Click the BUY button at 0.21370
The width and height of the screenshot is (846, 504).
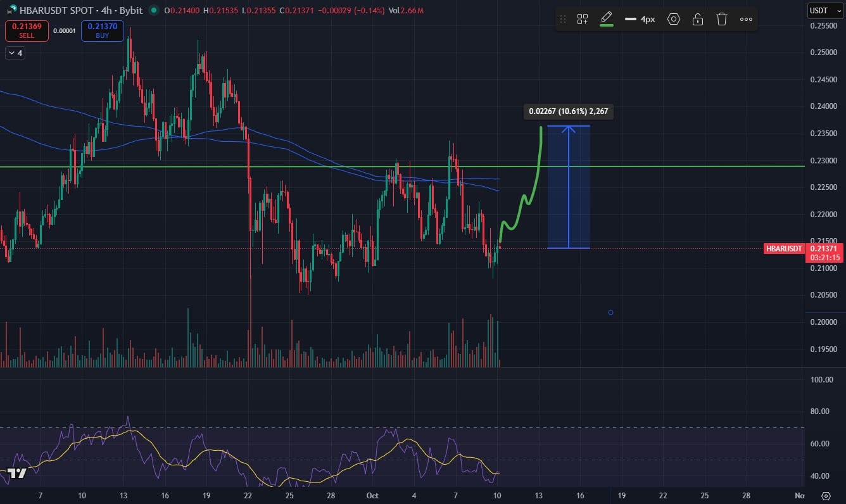102,30
